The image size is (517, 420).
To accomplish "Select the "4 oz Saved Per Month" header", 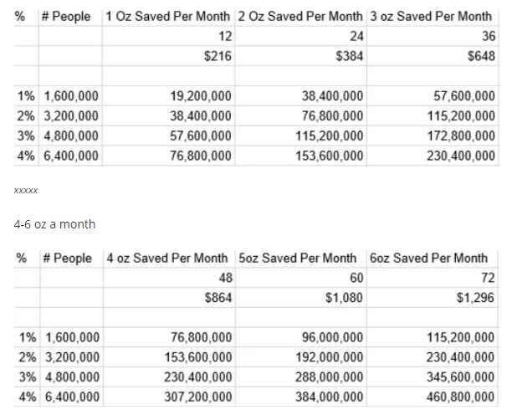I will pyautogui.click(x=167, y=259).
